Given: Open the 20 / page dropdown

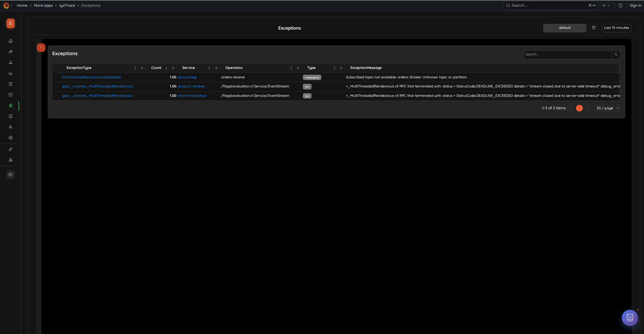Looking at the screenshot, I should 607,108.
